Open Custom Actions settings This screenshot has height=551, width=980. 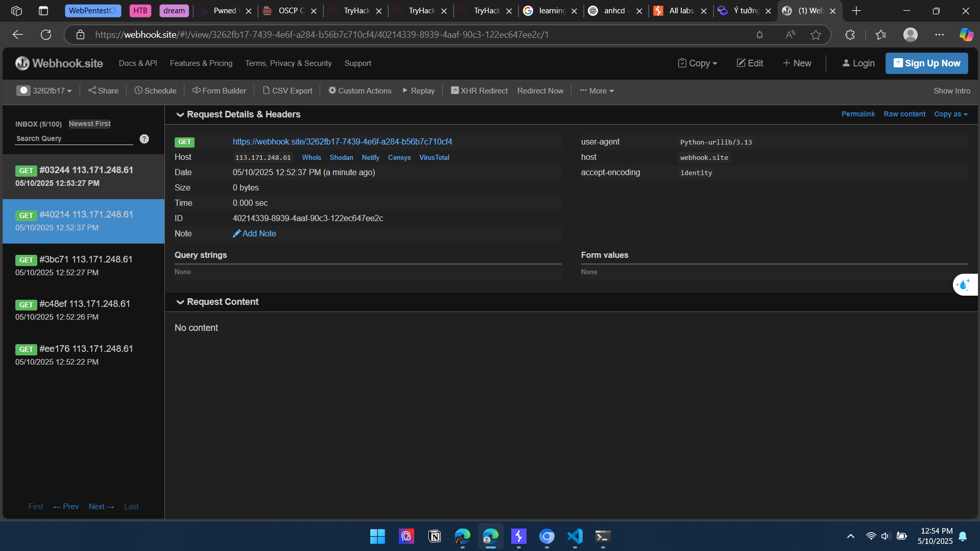tap(360, 91)
